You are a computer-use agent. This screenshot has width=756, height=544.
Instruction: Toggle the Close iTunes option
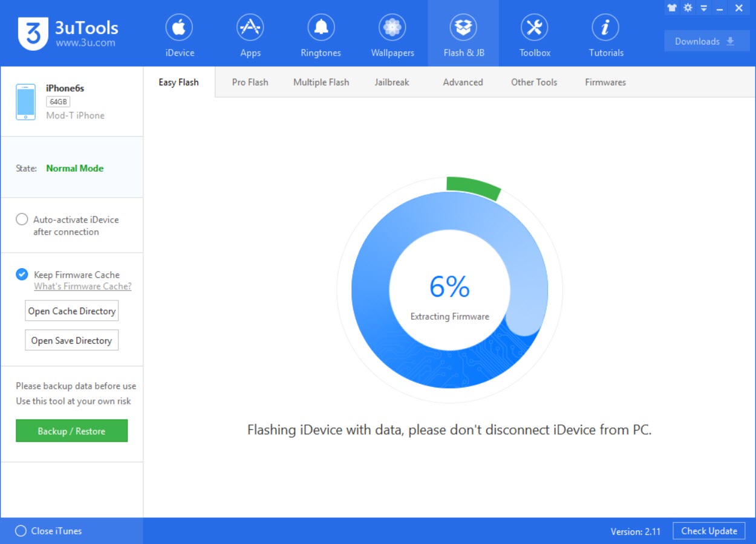pyautogui.click(x=21, y=531)
